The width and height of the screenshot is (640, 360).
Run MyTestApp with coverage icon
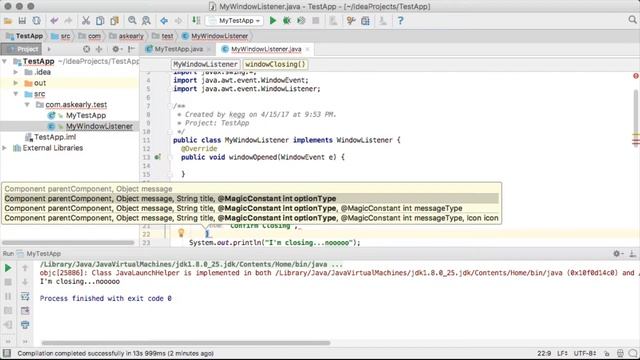coord(301,21)
